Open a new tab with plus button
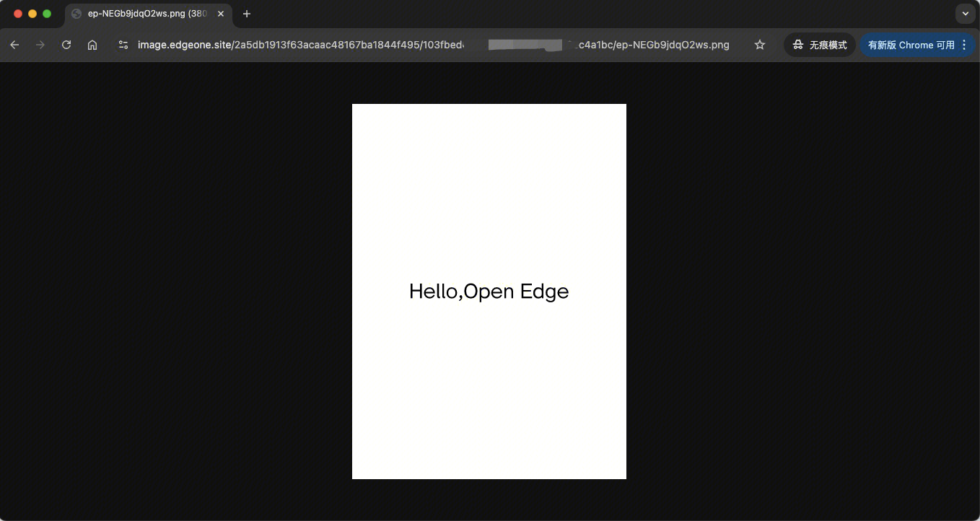980x521 pixels. (247, 14)
